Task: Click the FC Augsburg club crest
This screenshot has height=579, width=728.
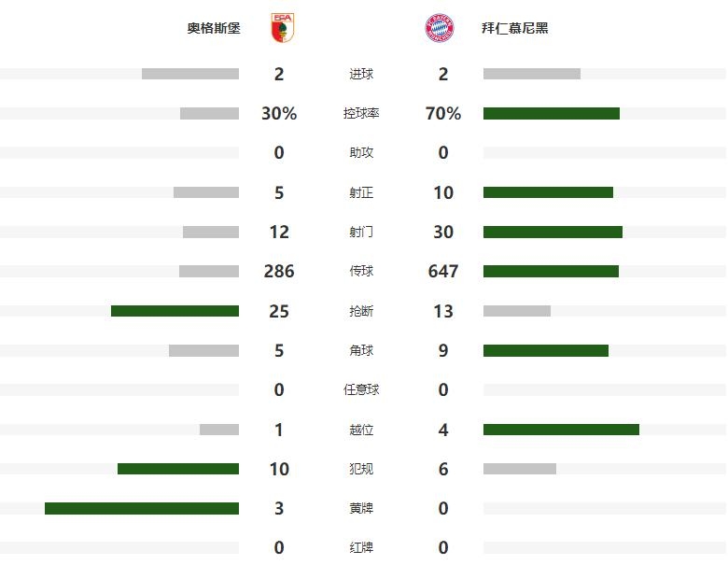Action: [282, 28]
